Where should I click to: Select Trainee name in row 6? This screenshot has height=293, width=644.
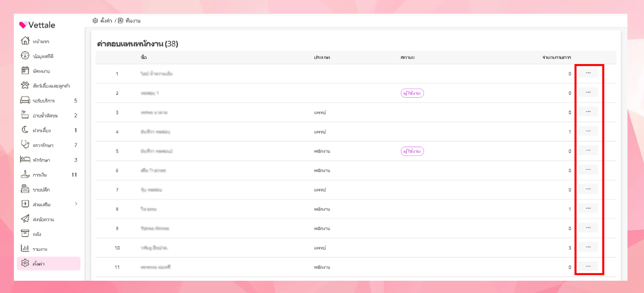click(x=153, y=171)
